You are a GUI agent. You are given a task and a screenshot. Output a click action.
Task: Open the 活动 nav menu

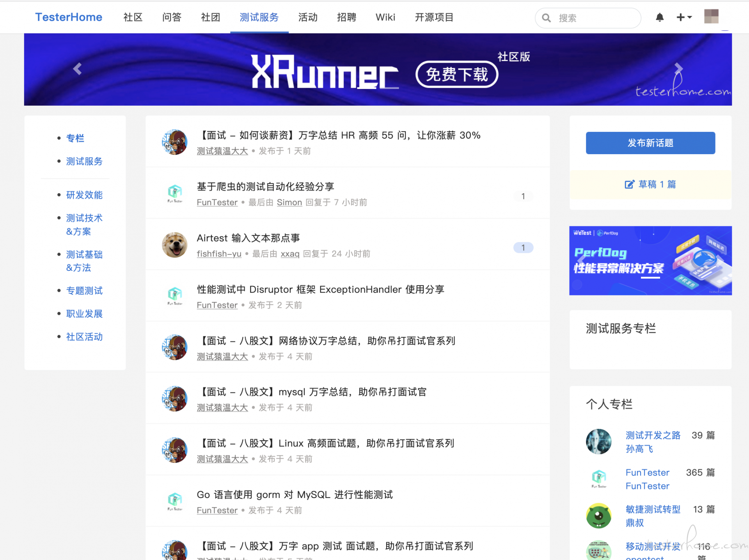pyautogui.click(x=308, y=18)
